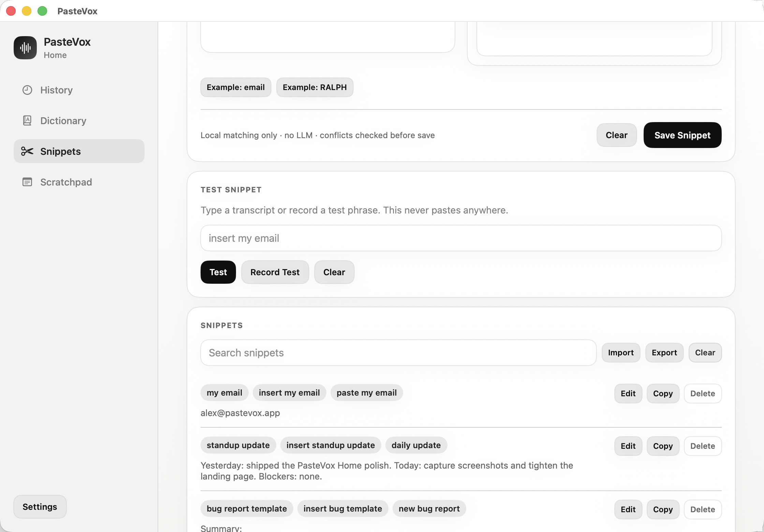Delete the bug report template snippet
Screen dimensions: 764x532
703,509
